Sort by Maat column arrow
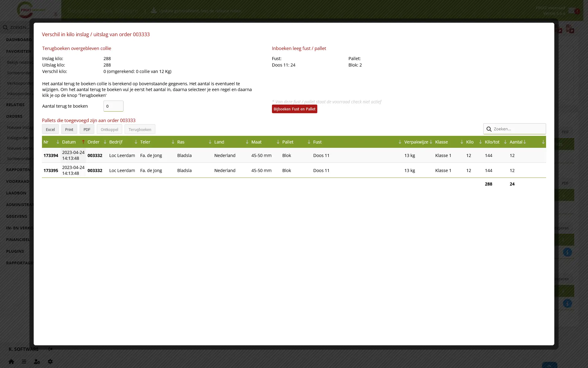 (278, 142)
